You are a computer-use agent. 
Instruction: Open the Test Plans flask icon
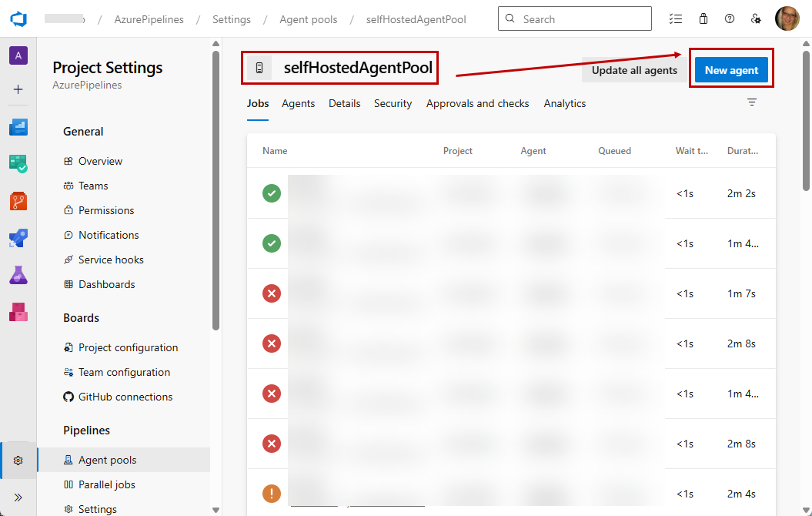(x=18, y=275)
